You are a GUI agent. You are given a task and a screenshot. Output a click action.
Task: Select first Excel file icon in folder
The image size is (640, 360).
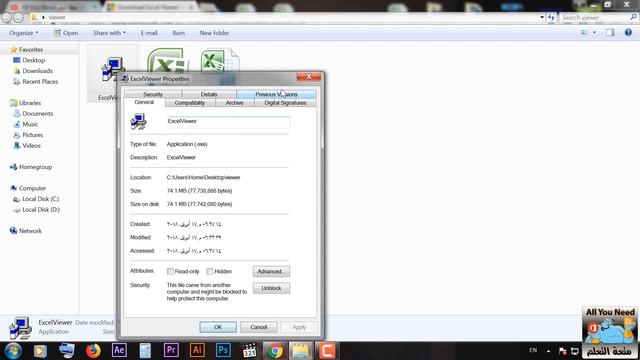pyautogui.click(x=167, y=61)
